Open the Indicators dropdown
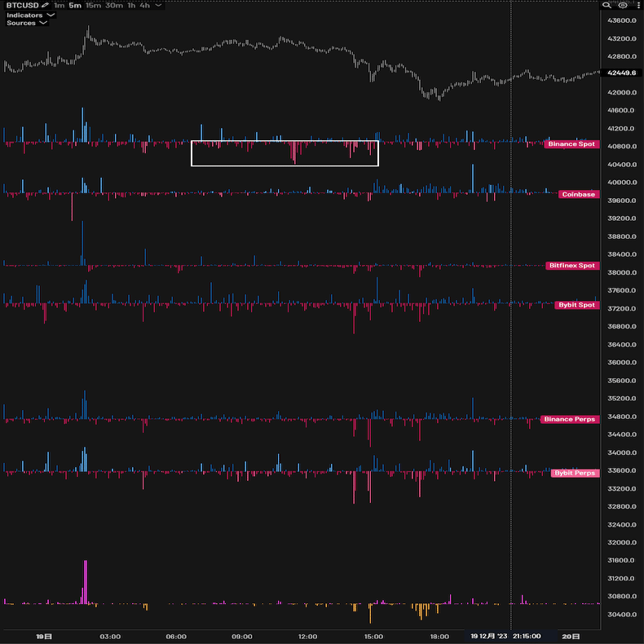 click(30, 15)
